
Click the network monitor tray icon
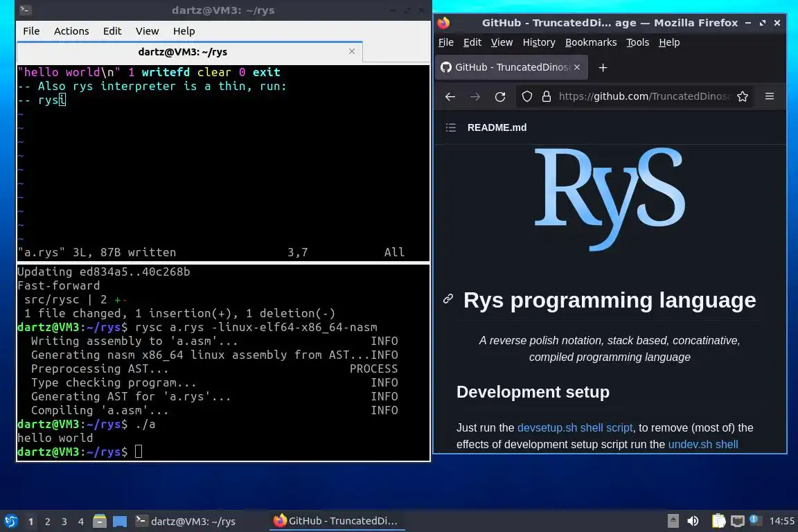pos(738,521)
